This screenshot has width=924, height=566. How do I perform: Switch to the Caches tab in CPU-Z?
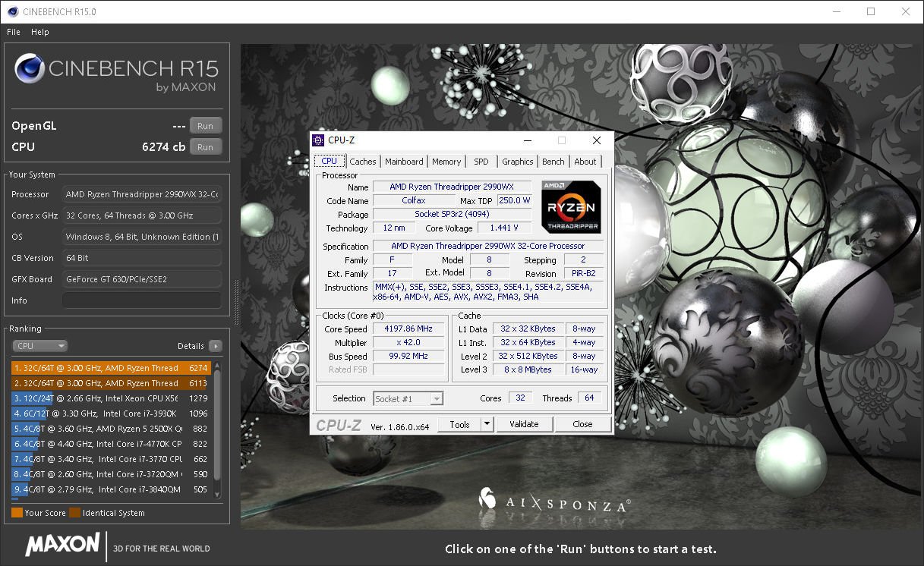coord(363,162)
